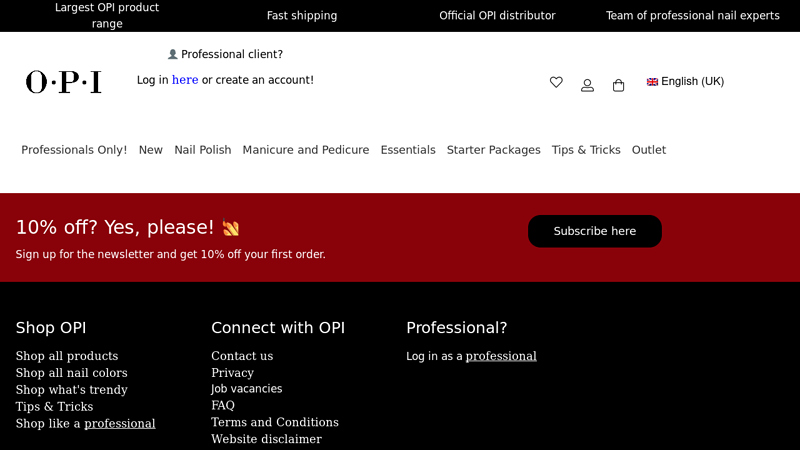This screenshot has height=450, width=800.
Task: Click the UK flag icon
Action: click(x=652, y=82)
